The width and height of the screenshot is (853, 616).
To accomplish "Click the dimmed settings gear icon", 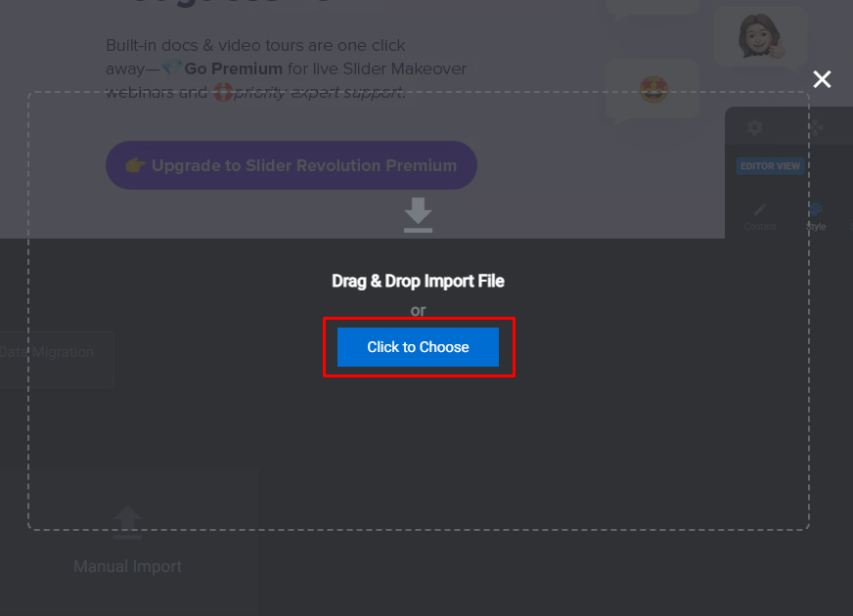I will click(x=754, y=128).
